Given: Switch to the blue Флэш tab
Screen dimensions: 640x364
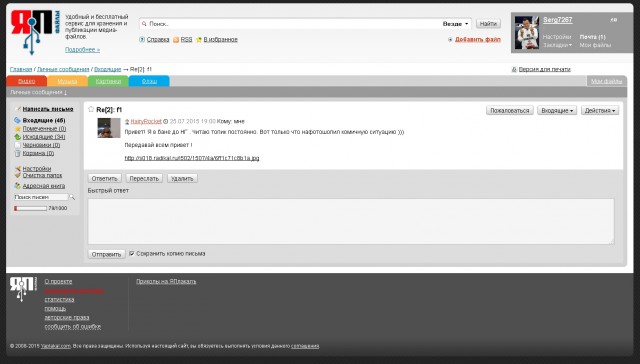Looking at the screenshot, I should [149, 81].
